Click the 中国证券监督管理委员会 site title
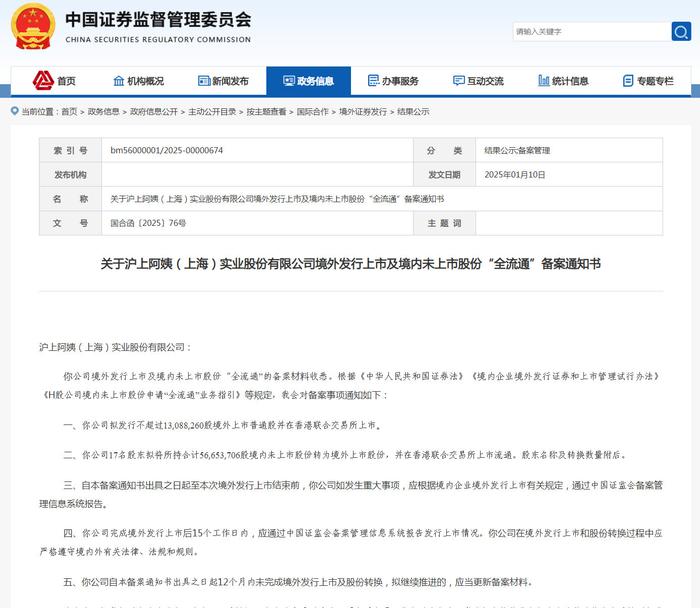 pos(158,20)
